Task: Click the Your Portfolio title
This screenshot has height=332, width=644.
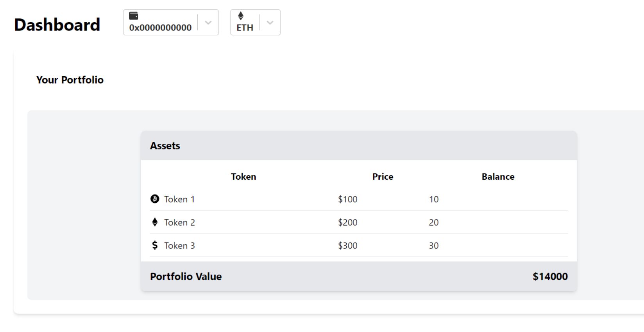Action: point(70,80)
